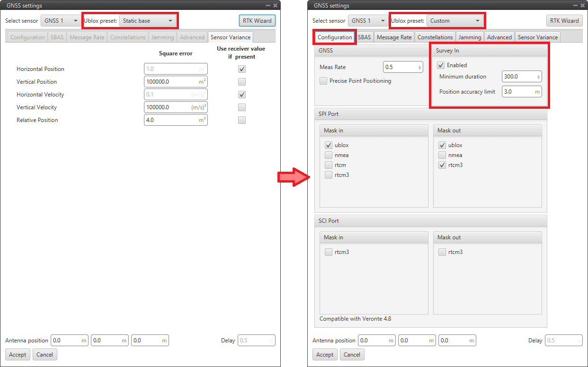Open Ublox preset dropdown showing Custom

454,21
